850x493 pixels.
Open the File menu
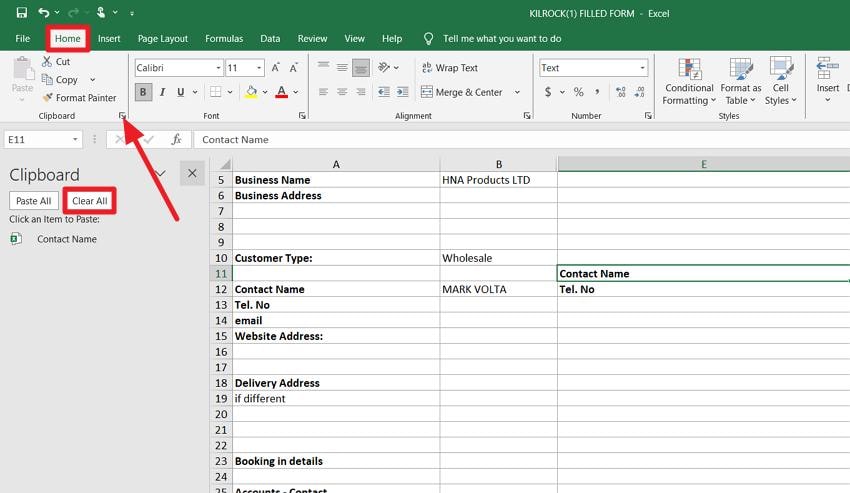(23, 39)
